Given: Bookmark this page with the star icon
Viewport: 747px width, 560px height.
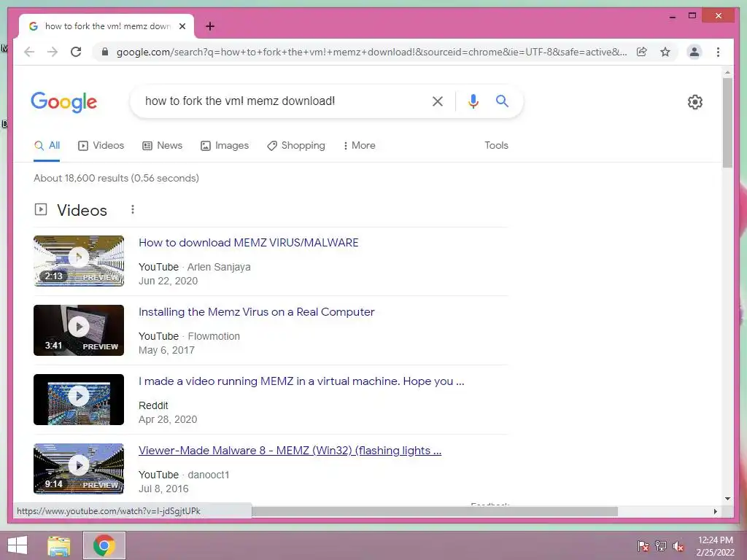Looking at the screenshot, I should pos(665,52).
